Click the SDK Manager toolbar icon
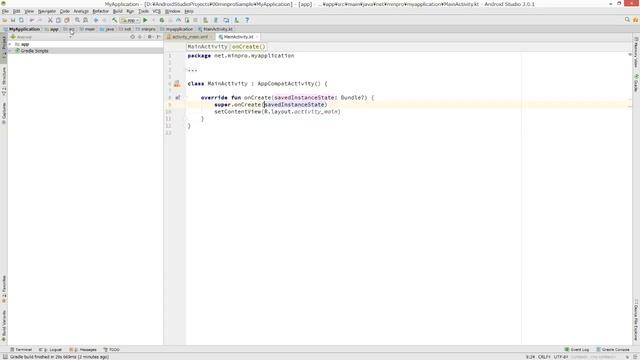 pyautogui.click(x=237, y=20)
